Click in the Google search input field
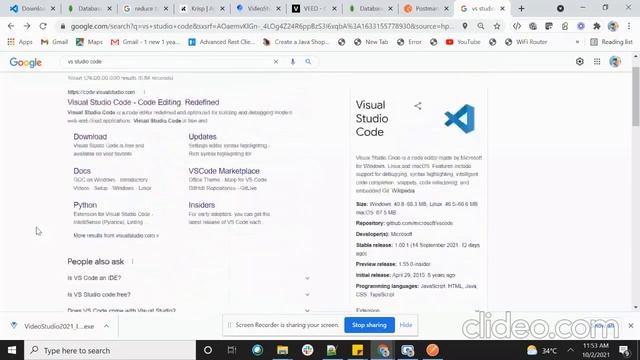The height and width of the screenshot is (360, 640). pyautogui.click(x=167, y=62)
